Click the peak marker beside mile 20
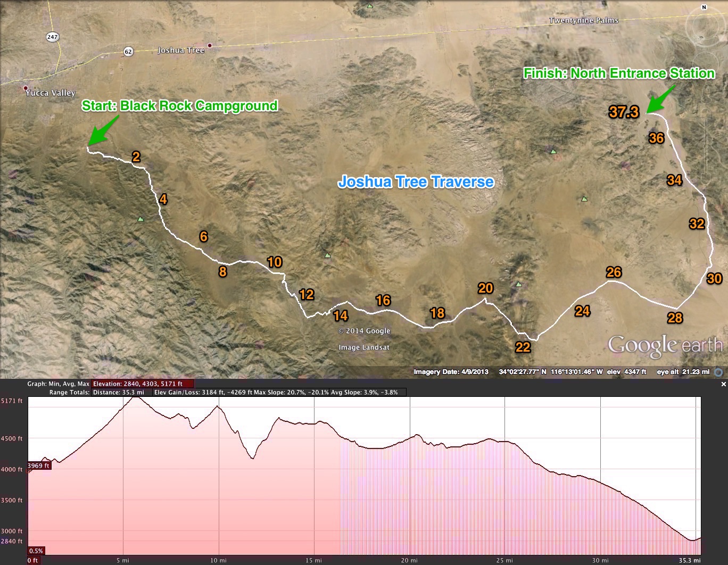728x565 pixels. point(519,284)
